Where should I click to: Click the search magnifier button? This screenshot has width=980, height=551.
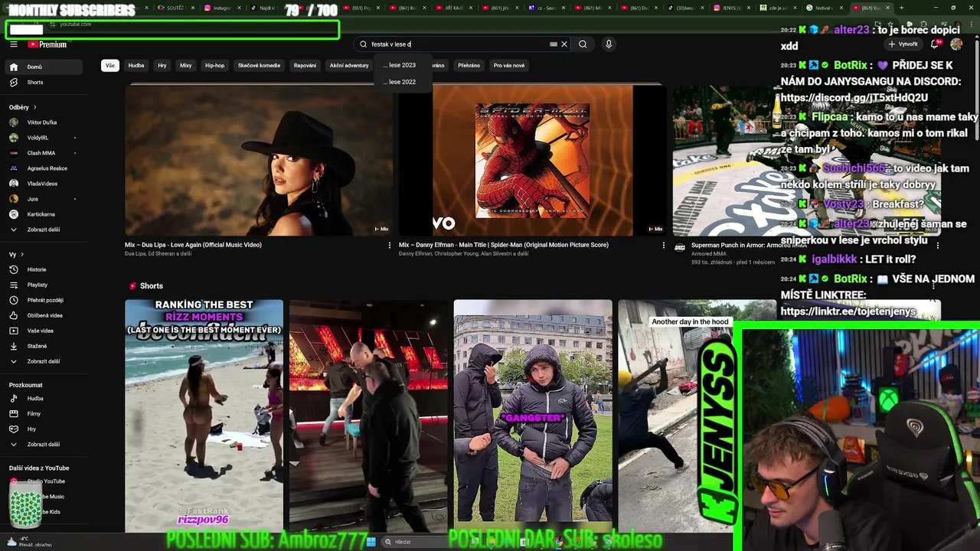point(583,44)
